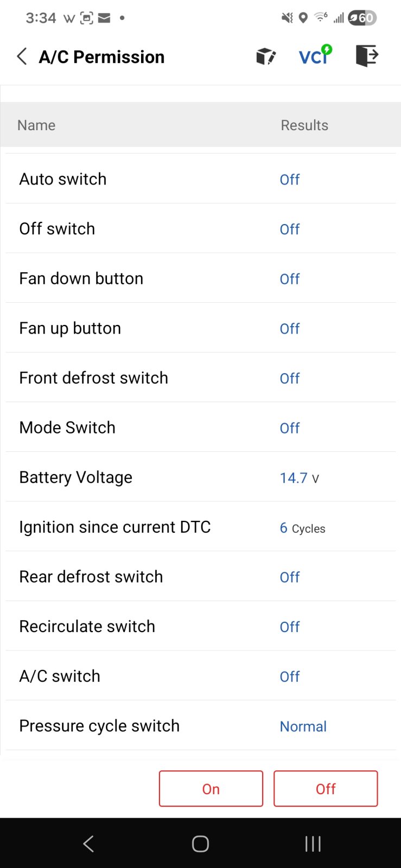Tap the exit door icon
Image resolution: width=401 pixels, height=868 pixels.
[x=367, y=55]
